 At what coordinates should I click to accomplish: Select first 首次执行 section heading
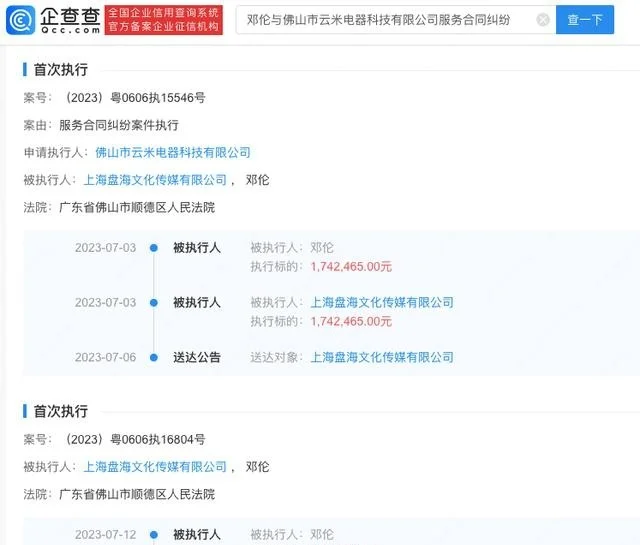[x=61, y=70]
